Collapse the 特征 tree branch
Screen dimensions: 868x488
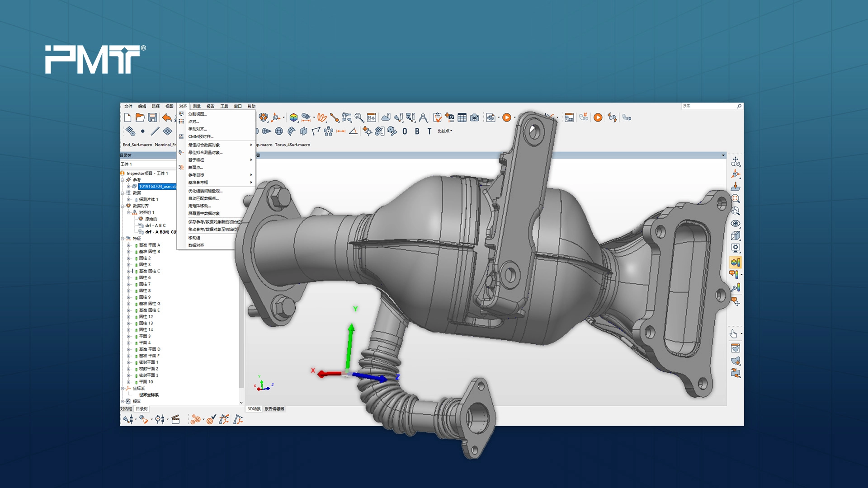[x=123, y=239]
